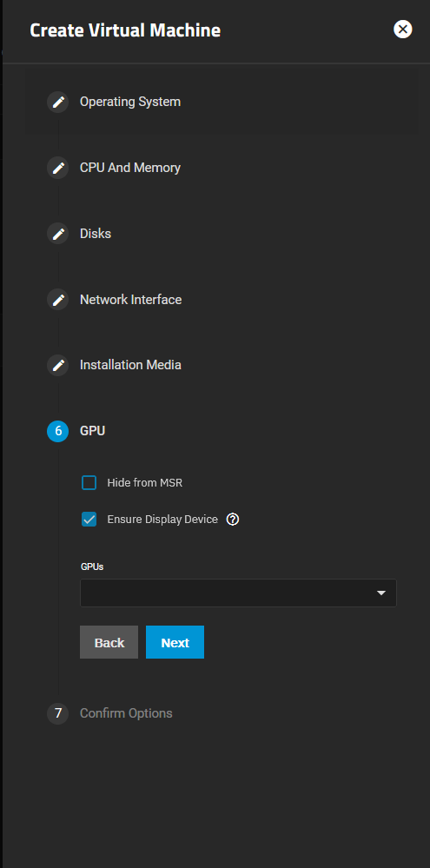Click the Disks step edit pencil icon

point(58,234)
